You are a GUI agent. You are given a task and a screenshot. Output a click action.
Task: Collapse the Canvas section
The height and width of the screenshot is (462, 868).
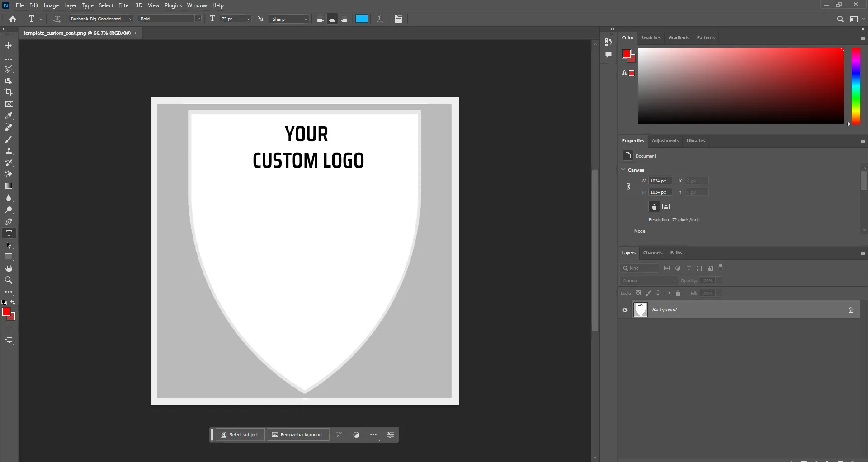point(623,170)
